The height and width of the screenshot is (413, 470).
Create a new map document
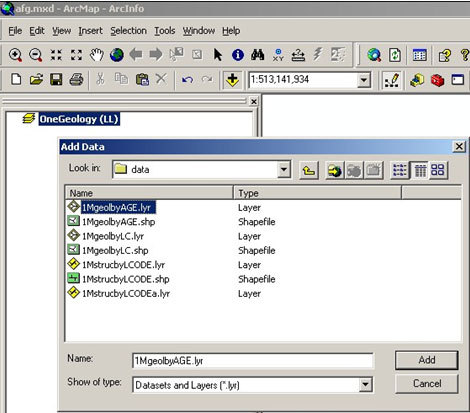point(16,80)
